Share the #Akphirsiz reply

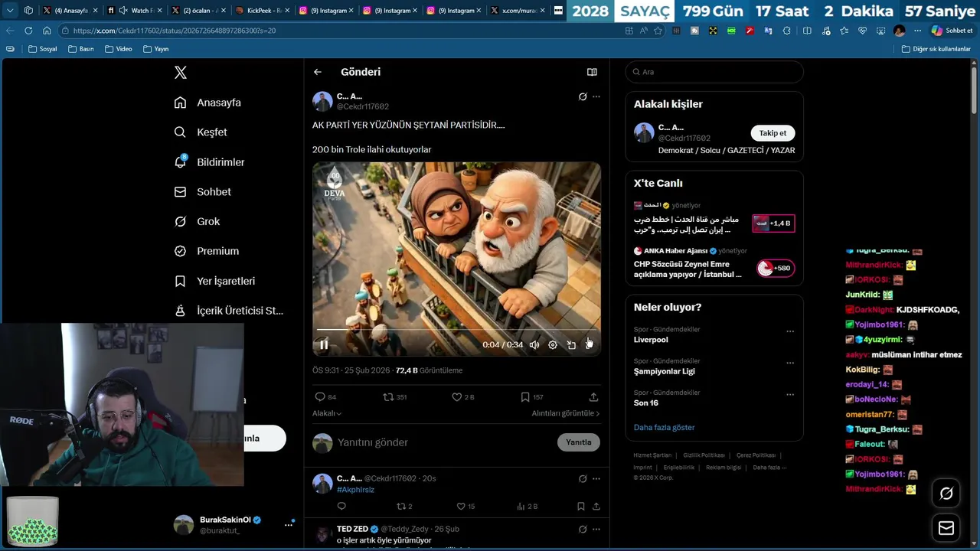coord(596,506)
